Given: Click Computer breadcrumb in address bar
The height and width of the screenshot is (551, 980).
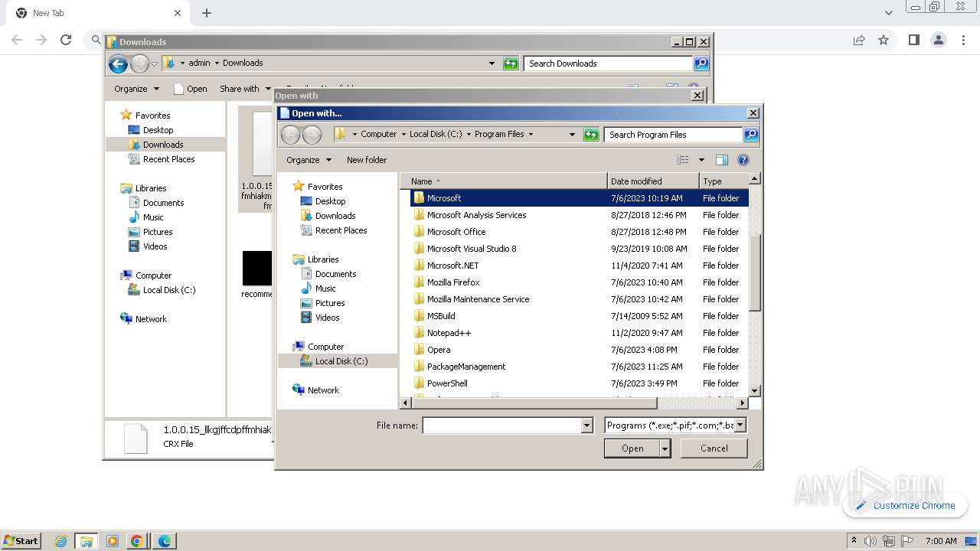Looking at the screenshot, I should coord(379,134).
